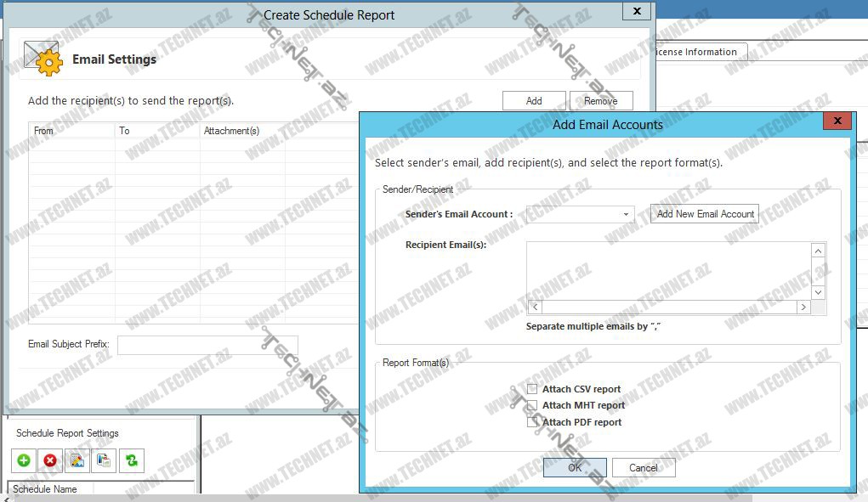The image size is (868, 502).
Task: Click the Email Settings envelope gear icon
Action: (x=43, y=59)
